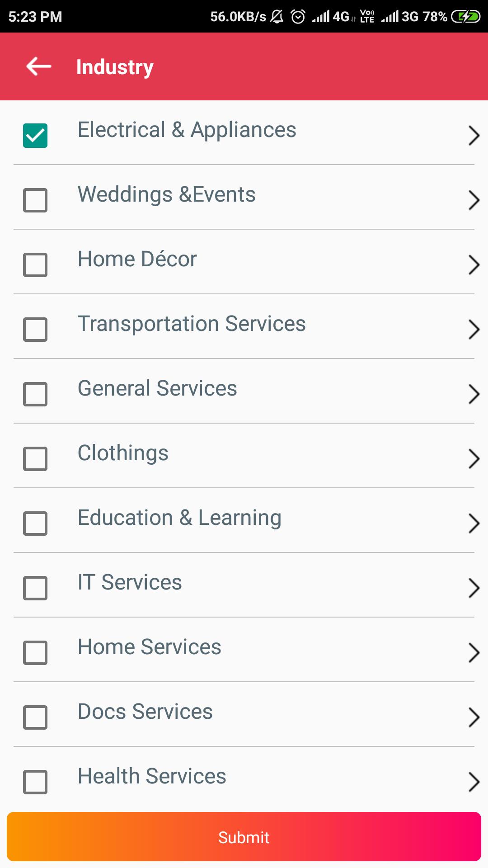
Task: Expand Transportation Services with its chevron
Action: tap(474, 330)
